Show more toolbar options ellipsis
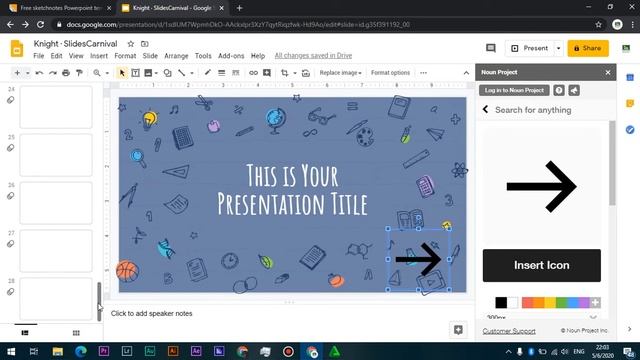 (x=423, y=73)
